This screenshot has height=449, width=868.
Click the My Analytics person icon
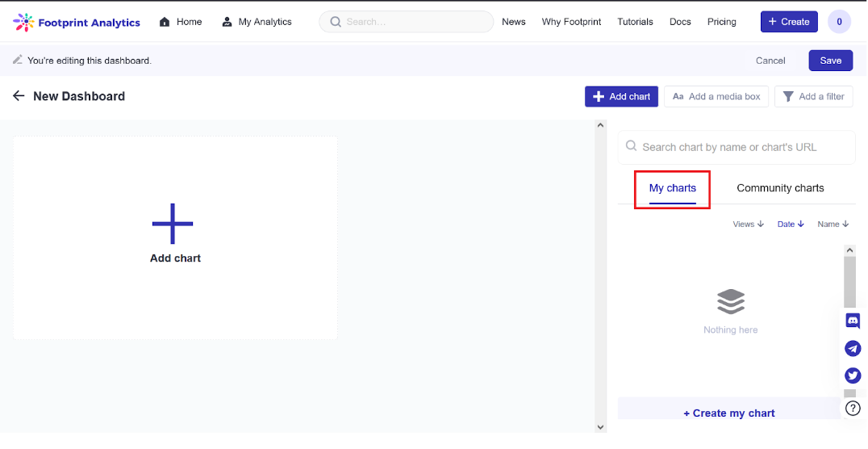tap(227, 22)
